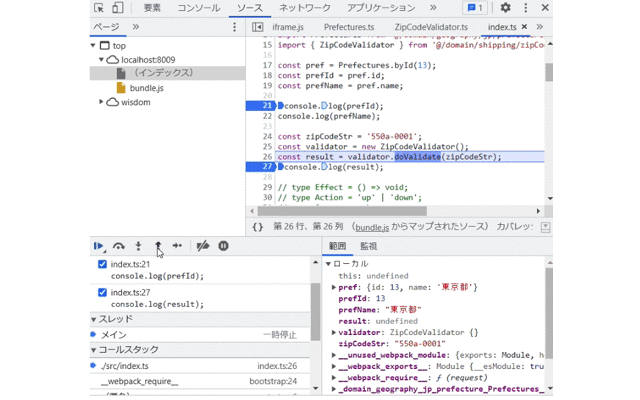Toggle device toolbar icon

(118, 8)
